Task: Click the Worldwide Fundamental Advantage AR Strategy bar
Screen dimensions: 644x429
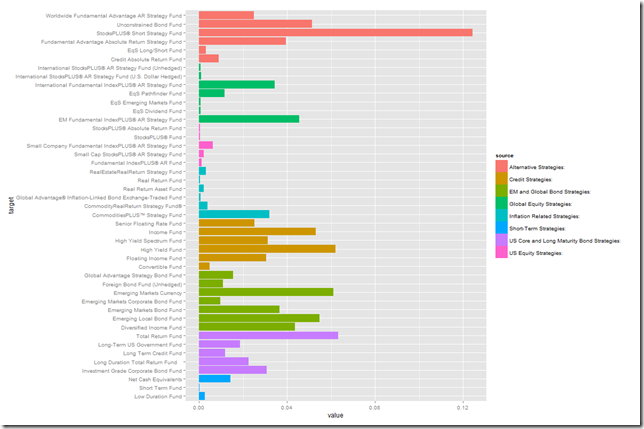Action: pyautogui.click(x=226, y=15)
